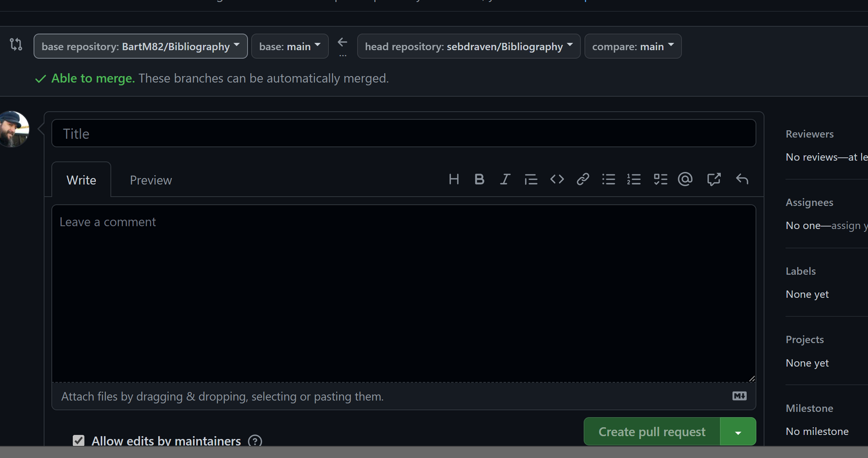Switch to the Preview tab
The width and height of the screenshot is (868, 458).
coord(151,179)
